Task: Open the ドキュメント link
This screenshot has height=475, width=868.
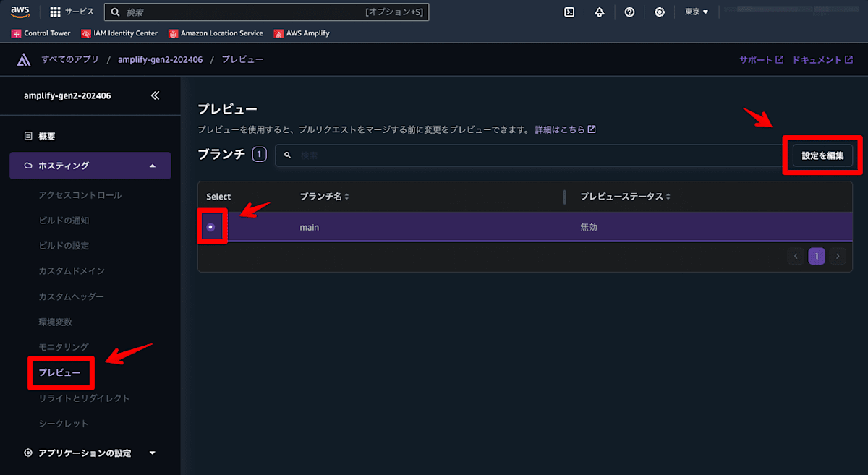Action: [822, 60]
